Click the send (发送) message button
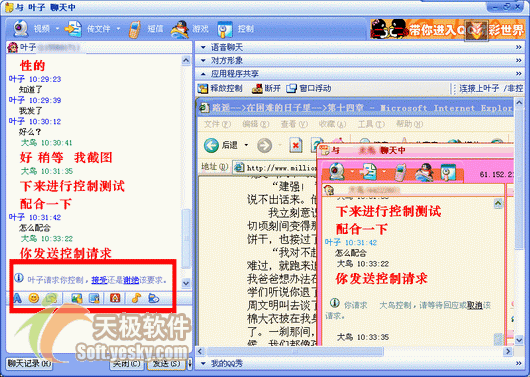 click(166, 364)
